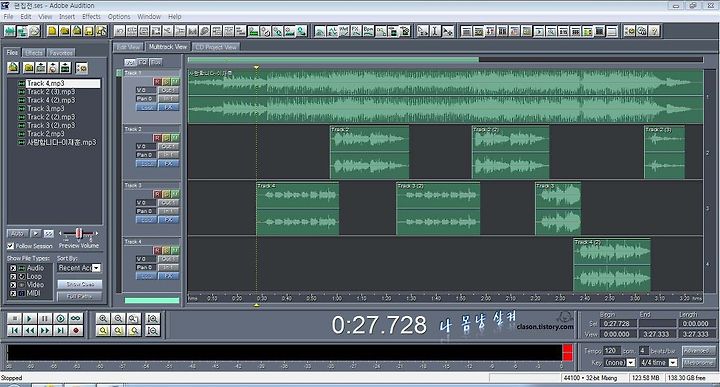Viewport: 720px width, 387px height.
Task: Switch to the CD Project View tab
Action: click(x=216, y=47)
